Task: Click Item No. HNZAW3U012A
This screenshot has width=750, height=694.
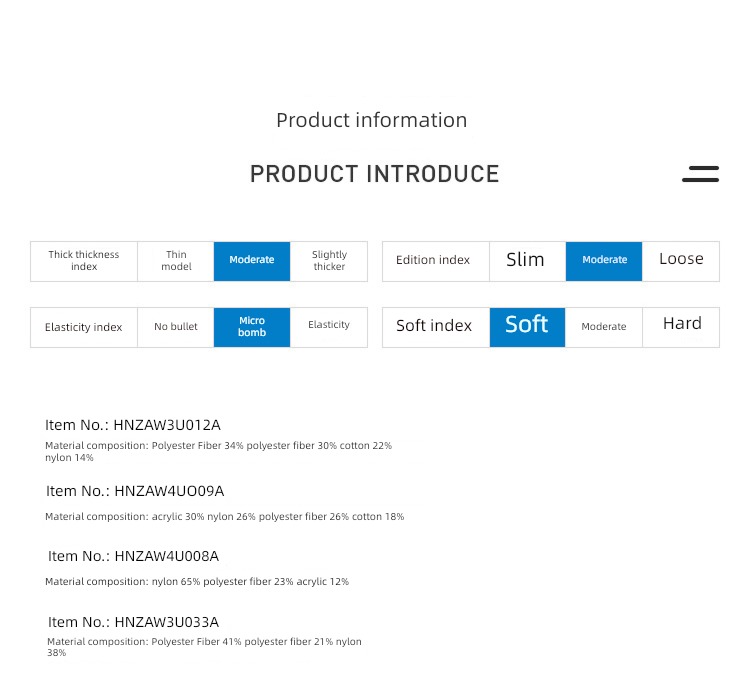Action: [x=133, y=425]
